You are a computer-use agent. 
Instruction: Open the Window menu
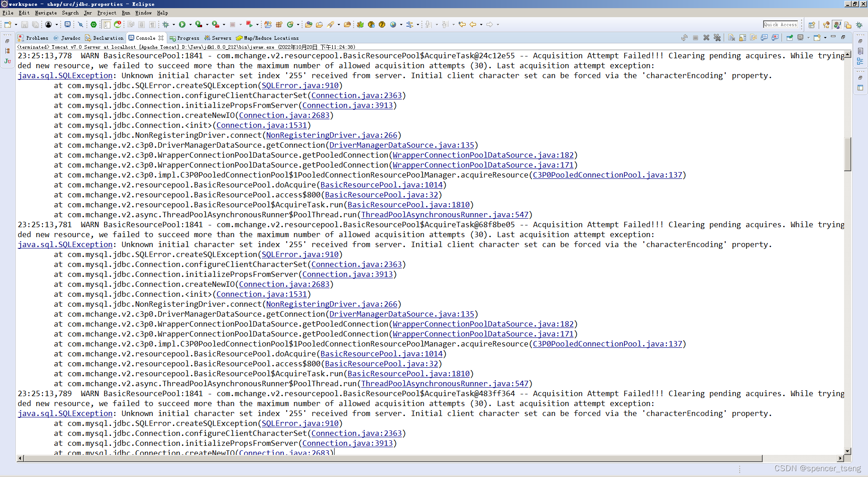[x=143, y=13]
